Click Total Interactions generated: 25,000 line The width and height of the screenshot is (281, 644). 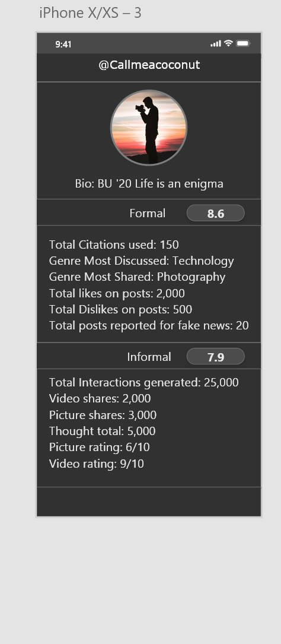(144, 382)
